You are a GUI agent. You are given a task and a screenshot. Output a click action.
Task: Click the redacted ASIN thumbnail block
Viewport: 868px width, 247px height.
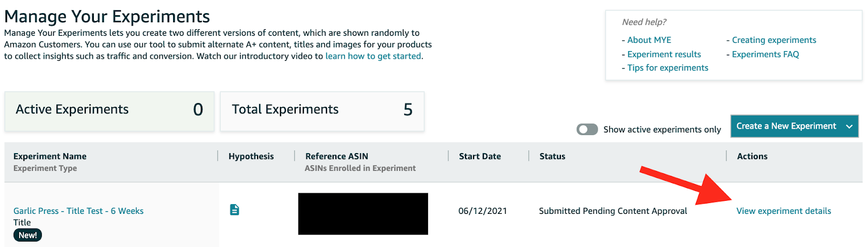pyautogui.click(x=363, y=213)
